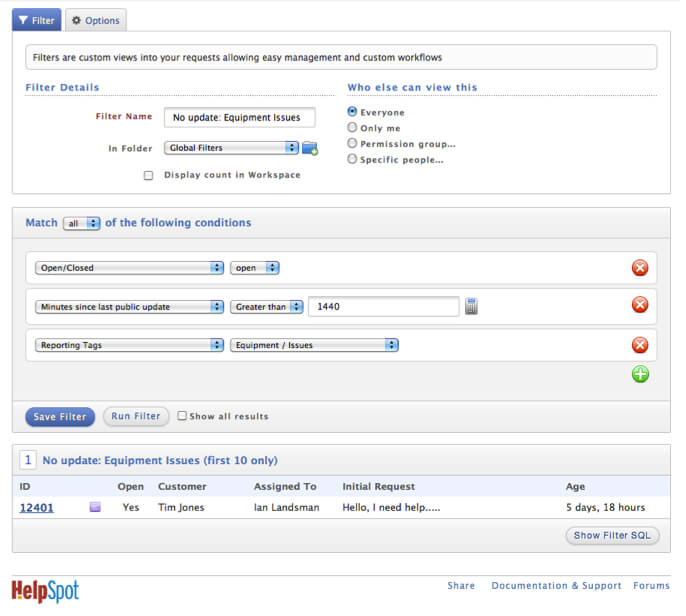Change the open status value dropdown
Viewport: 686px width, 616px height.
255,268
